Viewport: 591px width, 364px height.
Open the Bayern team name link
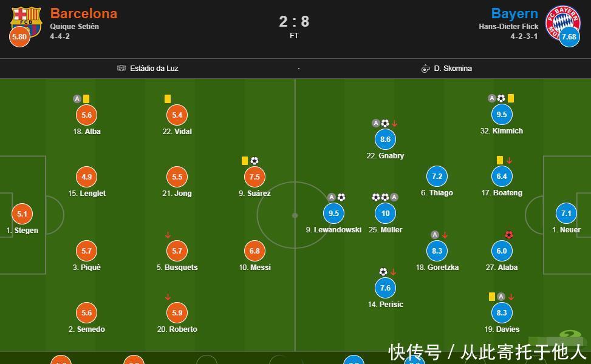[514, 13]
